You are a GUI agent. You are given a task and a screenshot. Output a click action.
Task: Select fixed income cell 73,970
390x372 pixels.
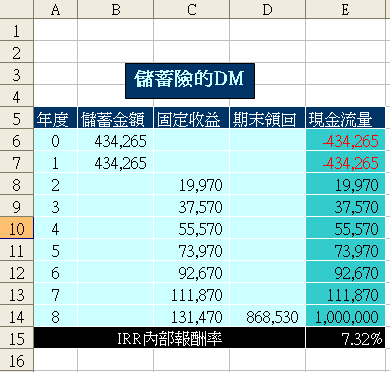coord(191,250)
